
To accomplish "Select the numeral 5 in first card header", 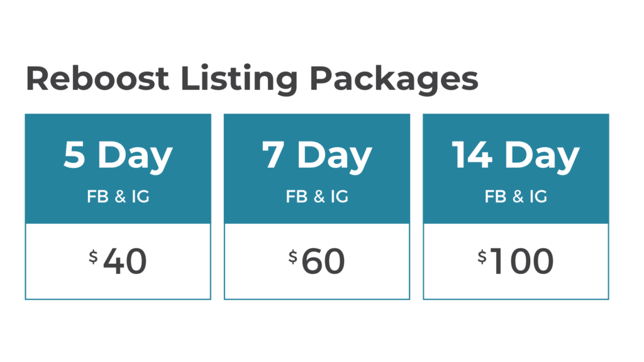I will coord(75,155).
